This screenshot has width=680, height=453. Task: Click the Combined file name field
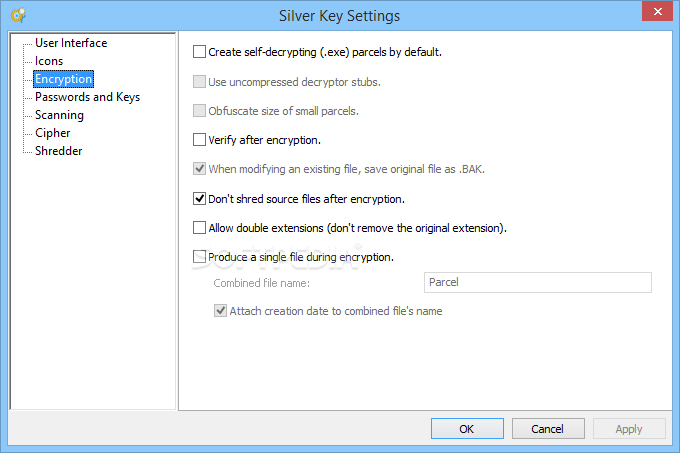[x=538, y=283]
